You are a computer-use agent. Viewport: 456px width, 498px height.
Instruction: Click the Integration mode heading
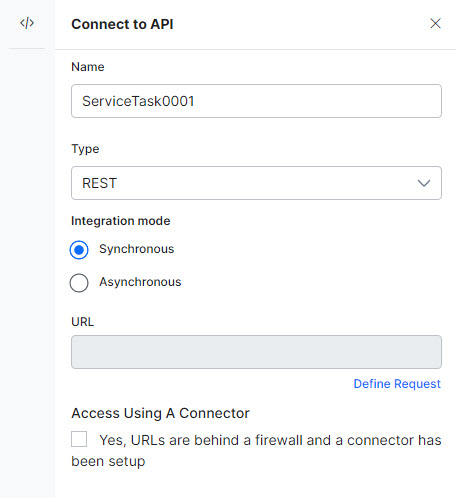(x=121, y=221)
